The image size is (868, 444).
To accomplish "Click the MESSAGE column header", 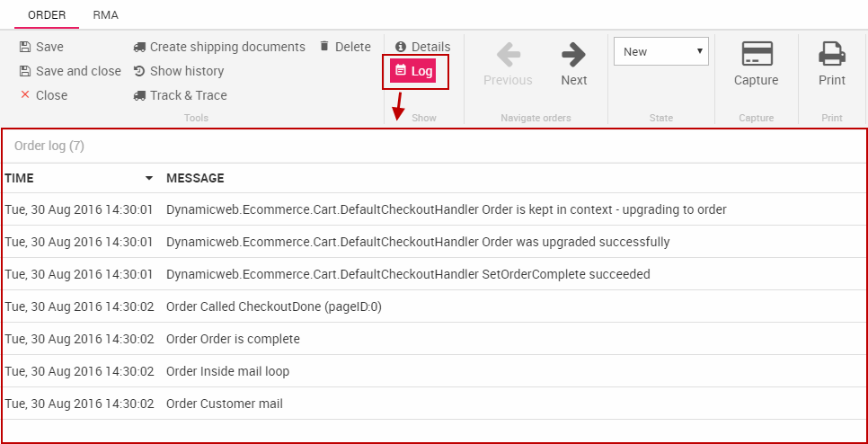I will 195,179.
